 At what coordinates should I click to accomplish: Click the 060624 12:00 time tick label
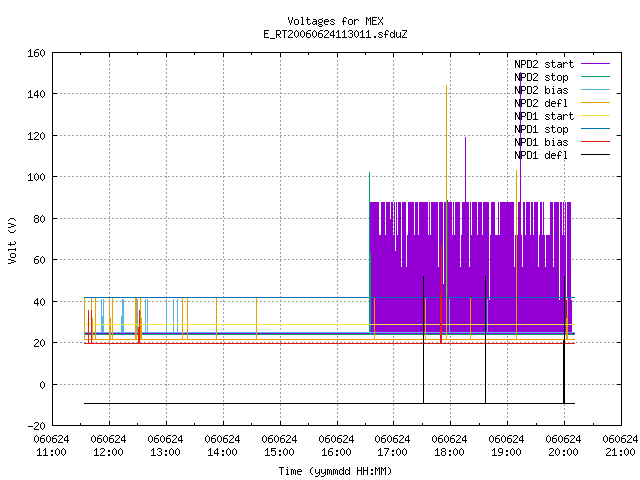[x=109, y=446]
